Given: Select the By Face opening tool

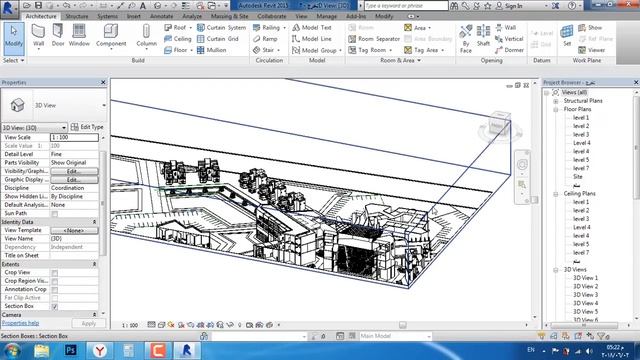Looking at the screenshot, I should coord(466,39).
